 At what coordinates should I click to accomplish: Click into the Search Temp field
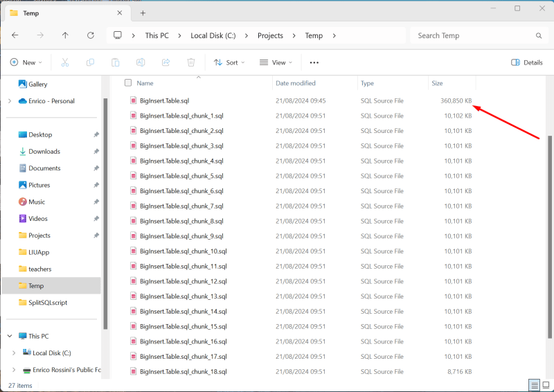[x=475, y=36]
